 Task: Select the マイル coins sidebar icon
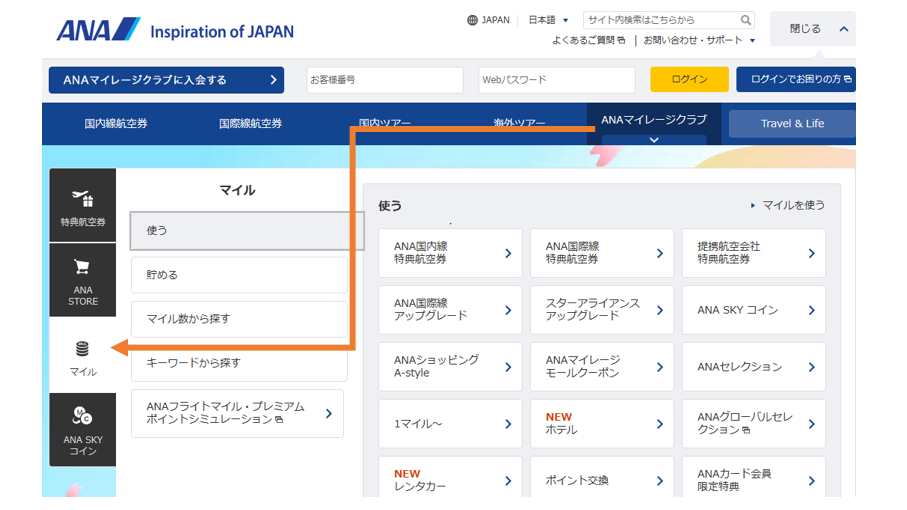tap(83, 355)
